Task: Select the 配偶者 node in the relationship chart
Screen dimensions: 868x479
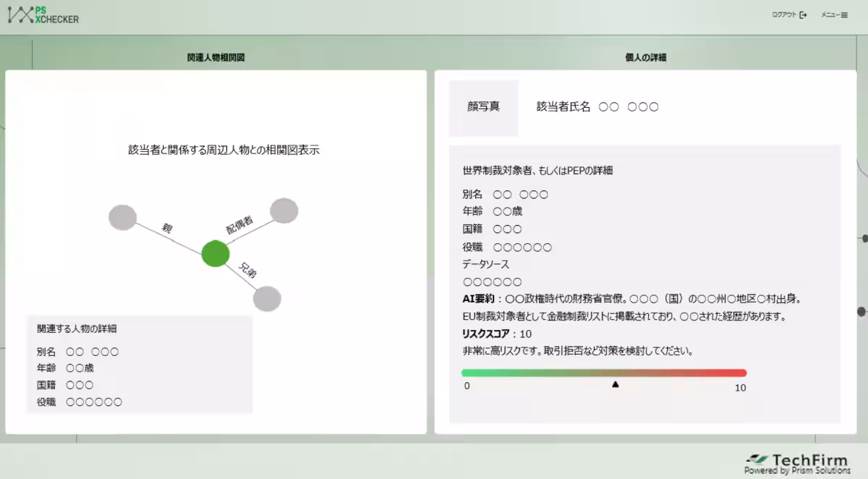Action: [x=282, y=210]
